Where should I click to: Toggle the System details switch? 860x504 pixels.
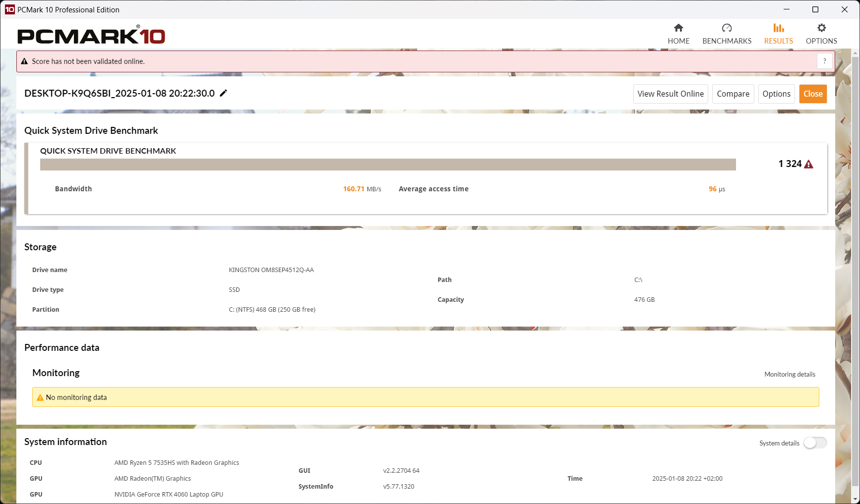pos(815,443)
